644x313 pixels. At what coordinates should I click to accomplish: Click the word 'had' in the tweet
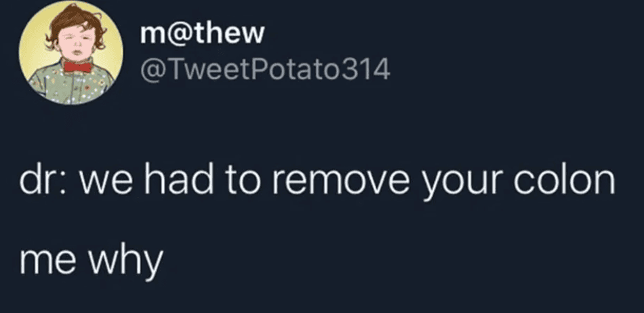(178, 180)
